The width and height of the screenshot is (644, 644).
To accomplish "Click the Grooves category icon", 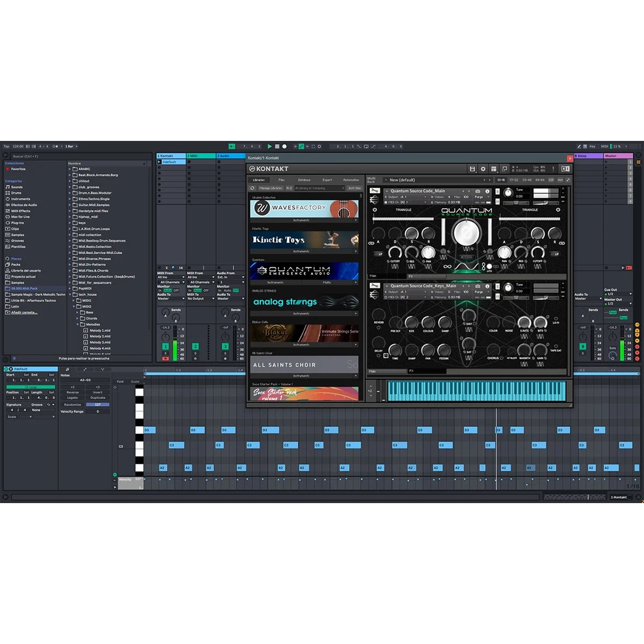I will pos(8,241).
